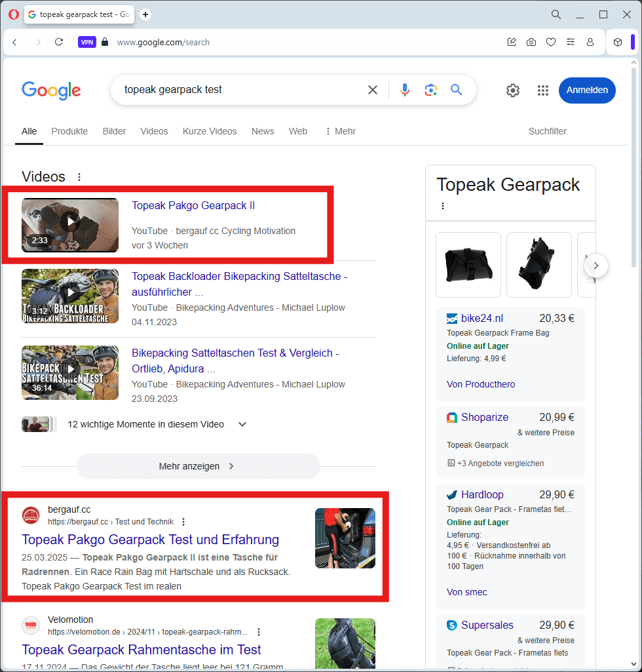Open the Mehr tab dropdown

click(x=340, y=131)
